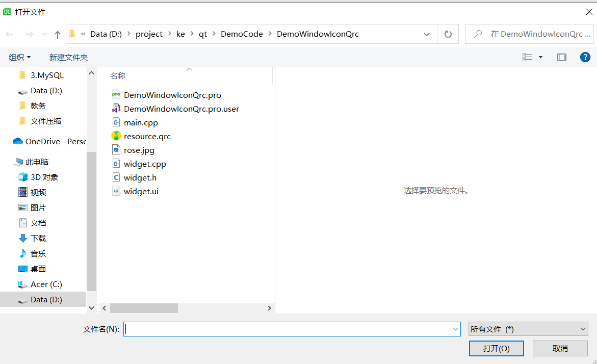Change view layout icon
Screen dimensions: 597x364
pyautogui.click(x=527, y=57)
